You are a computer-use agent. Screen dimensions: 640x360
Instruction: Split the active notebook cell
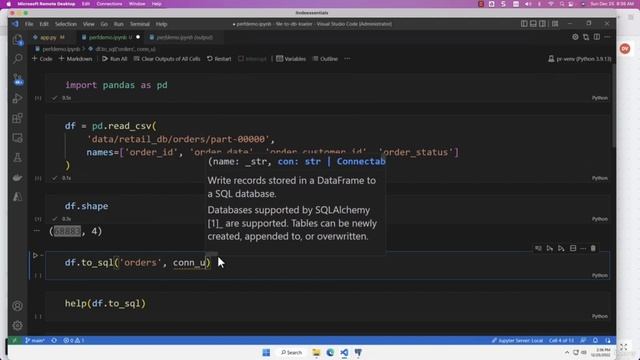tap(573, 248)
